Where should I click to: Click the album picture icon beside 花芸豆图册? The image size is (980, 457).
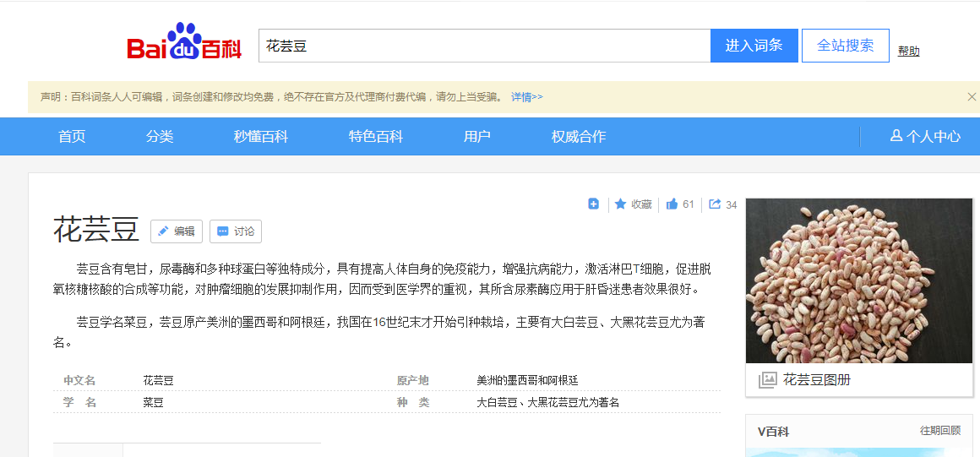(767, 379)
